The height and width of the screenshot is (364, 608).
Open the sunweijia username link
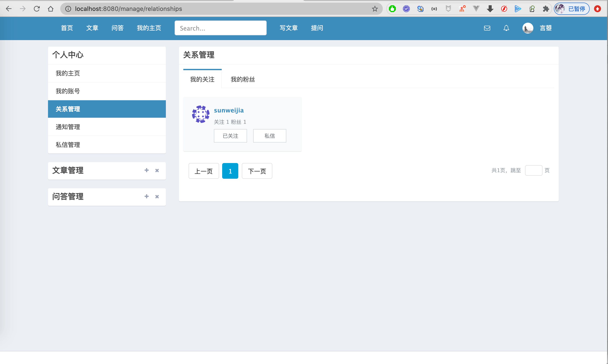(229, 110)
